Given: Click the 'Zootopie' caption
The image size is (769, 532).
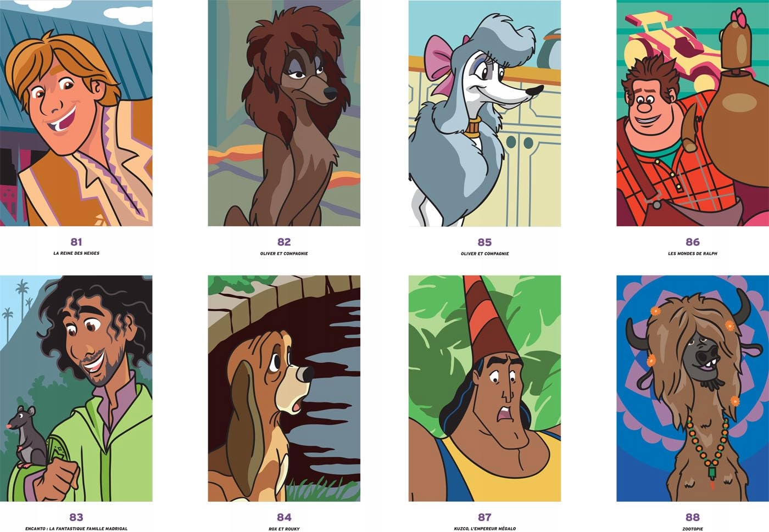Looking at the screenshot, I should coord(693,529).
